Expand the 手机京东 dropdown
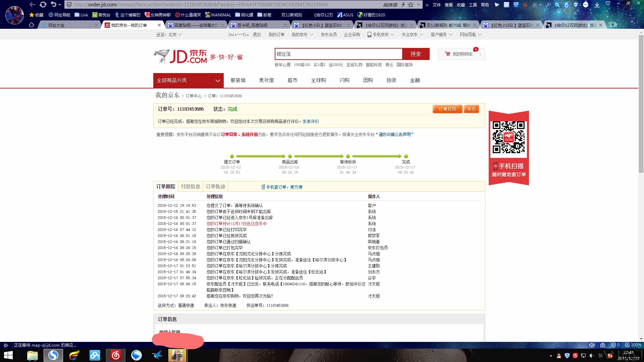This screenshot has width=644, height=362. pyautogui.click(x=381, y=35)
